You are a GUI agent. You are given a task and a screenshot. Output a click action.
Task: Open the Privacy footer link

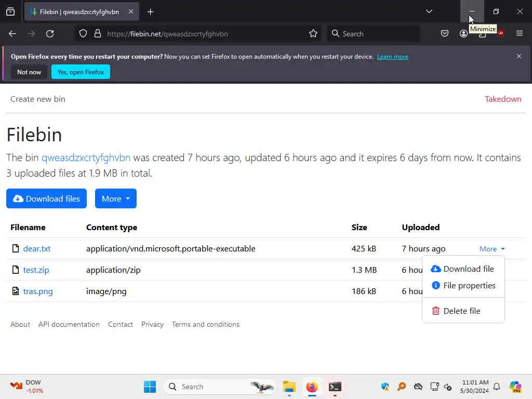point(152,324)
